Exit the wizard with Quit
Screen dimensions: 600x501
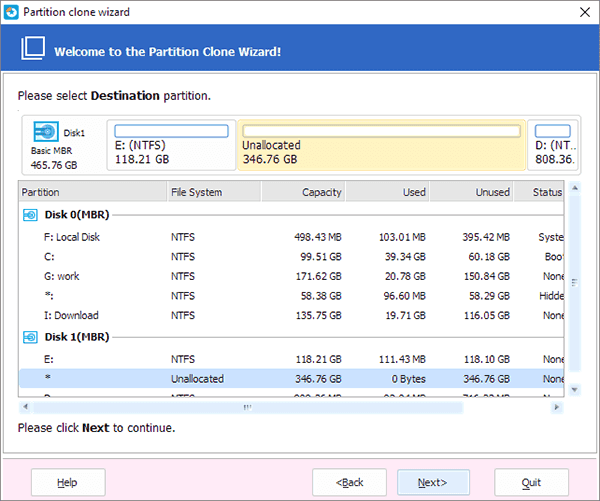[532, 482]
